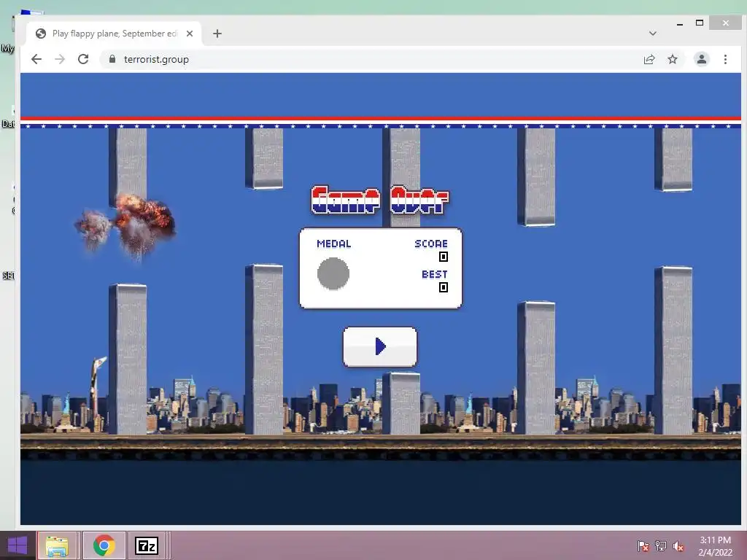The image size is (747, 560).
Task: Maximize the Chrome window
Action: point(700,23)
